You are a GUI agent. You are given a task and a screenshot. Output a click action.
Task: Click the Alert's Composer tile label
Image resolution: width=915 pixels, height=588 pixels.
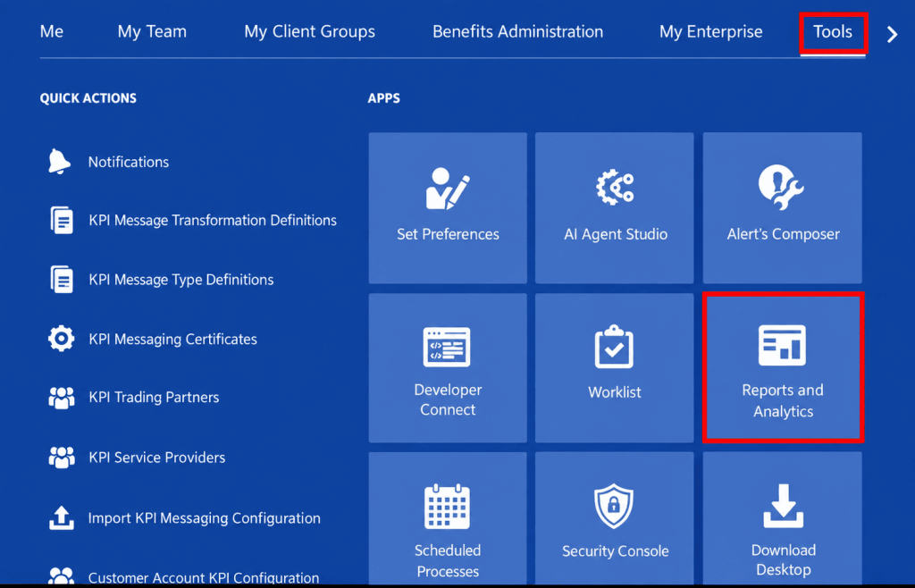pyautogui.click(x=783, y=234)
